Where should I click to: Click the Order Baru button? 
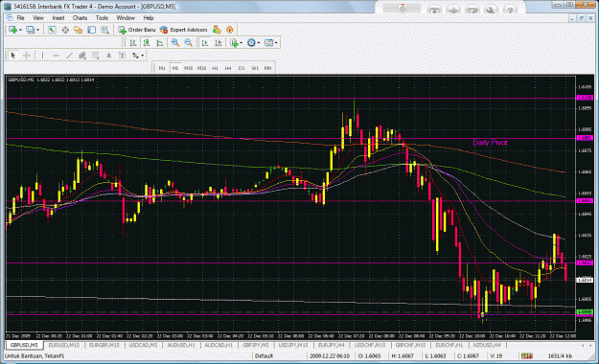coord(136,30)
